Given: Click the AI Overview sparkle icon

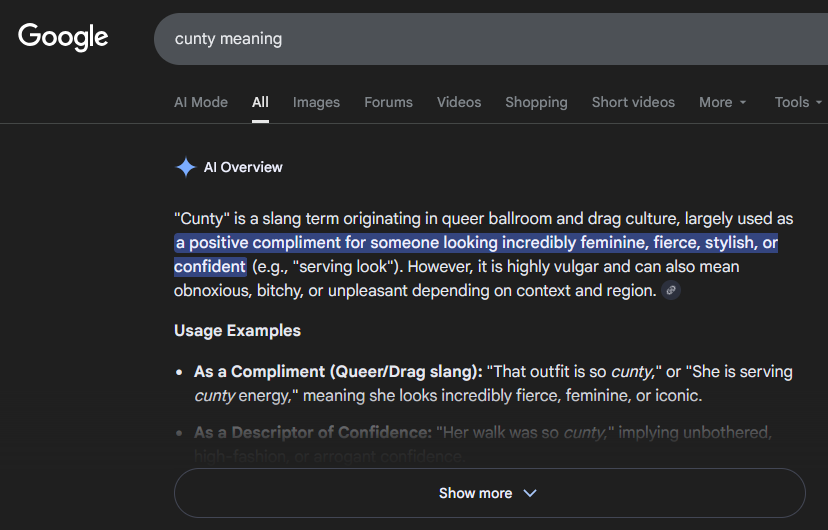Looking at the screenshot, I should 185,167.
